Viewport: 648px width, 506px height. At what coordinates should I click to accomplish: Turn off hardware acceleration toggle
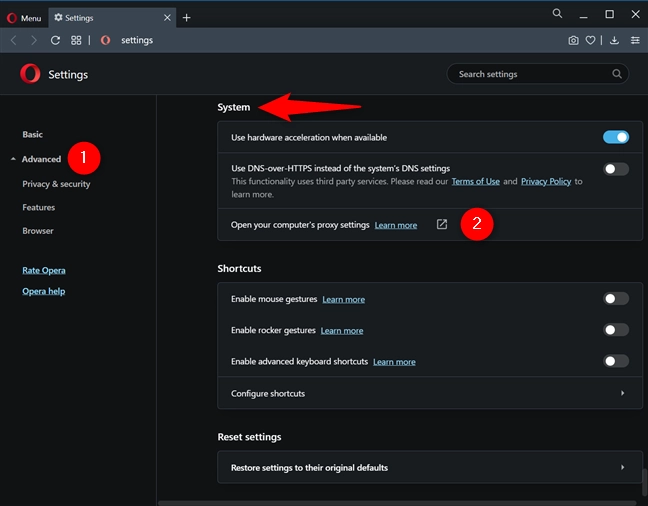[x=616, y=137]
